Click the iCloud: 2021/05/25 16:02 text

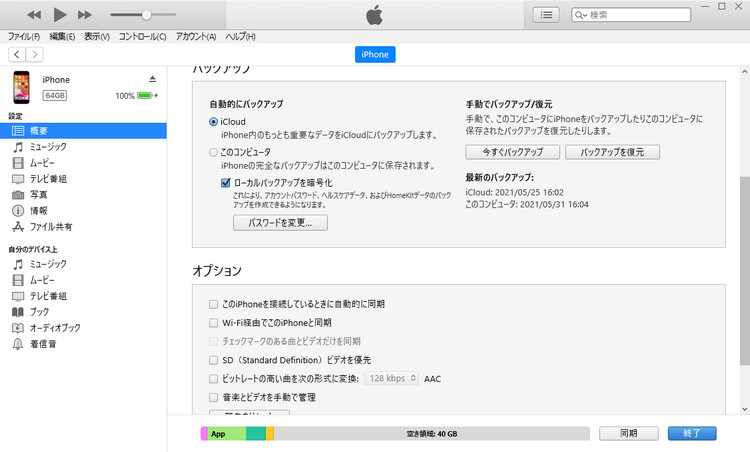click(514, 192)
